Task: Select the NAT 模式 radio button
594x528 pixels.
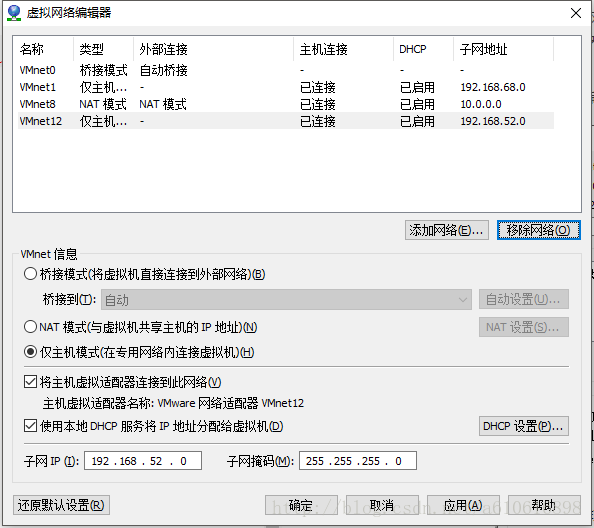Action: pyautogui.click(x=30, y=326)
